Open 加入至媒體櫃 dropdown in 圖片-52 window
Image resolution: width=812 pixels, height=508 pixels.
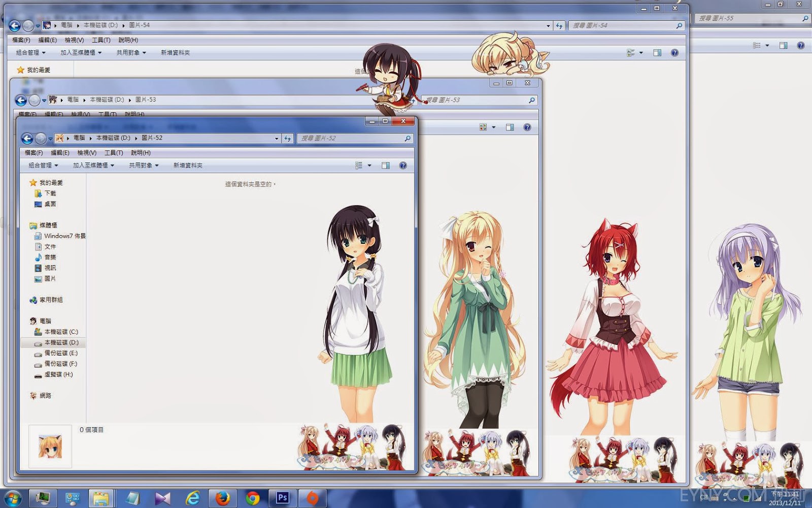coord(93,165)
